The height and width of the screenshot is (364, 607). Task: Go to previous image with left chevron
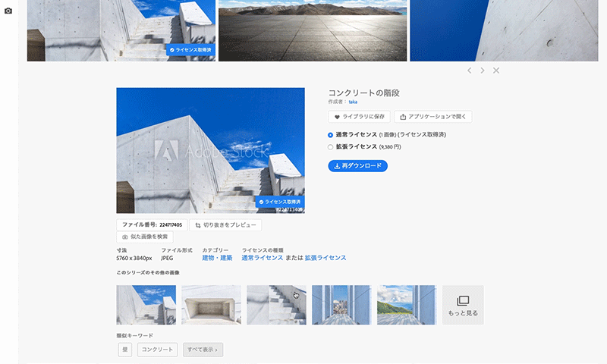[469, 71]
